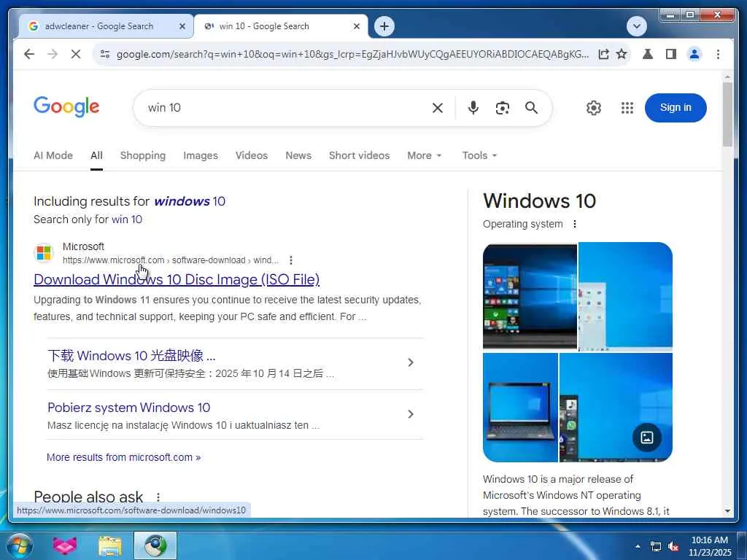Image resolution: width=747 pixels, height=560 pixels.
Task: Open Chrome three-dot menu
Action: [x=718, y=54]
